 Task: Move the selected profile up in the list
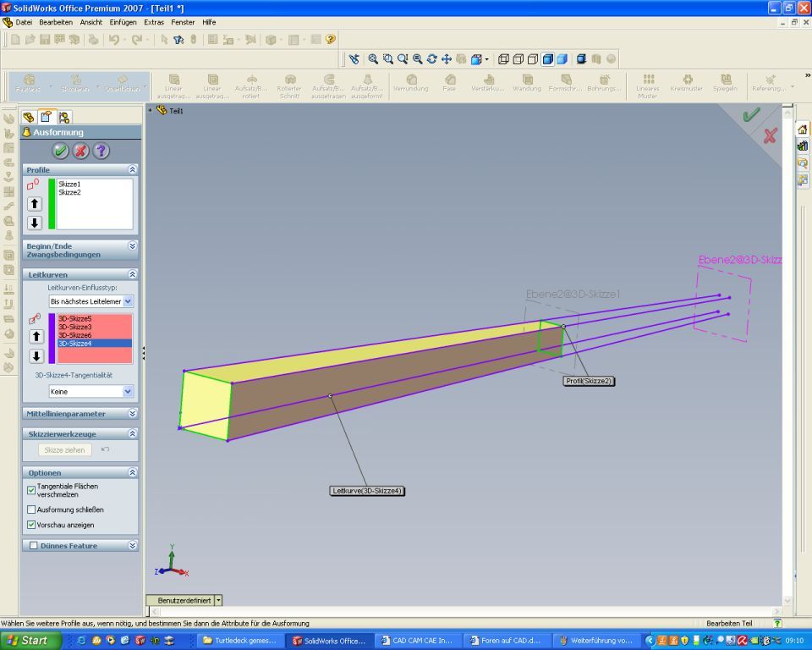pos(35,204)
